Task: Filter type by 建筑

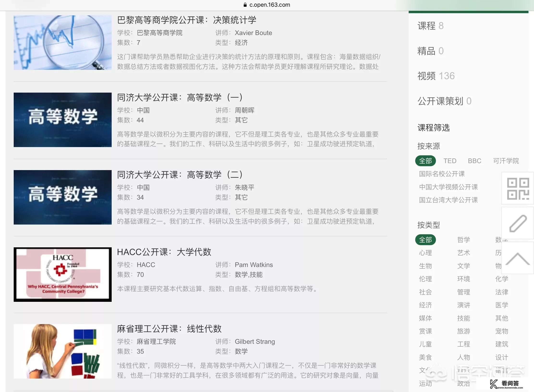Action: 502,344
